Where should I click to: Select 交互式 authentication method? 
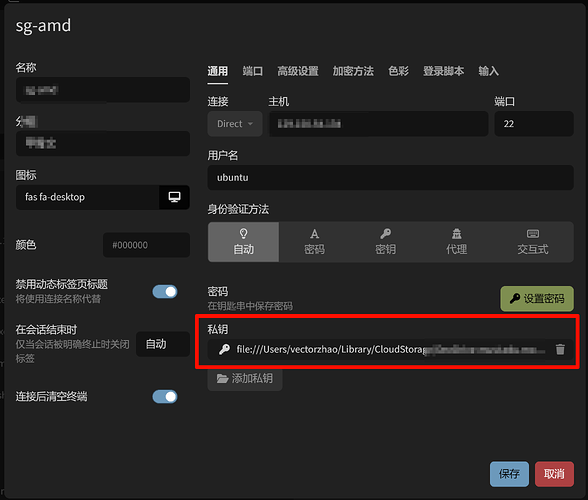tap(532, 242)
